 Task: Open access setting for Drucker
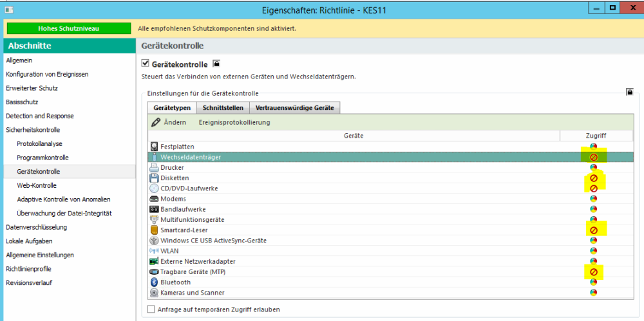click(593, 167)
